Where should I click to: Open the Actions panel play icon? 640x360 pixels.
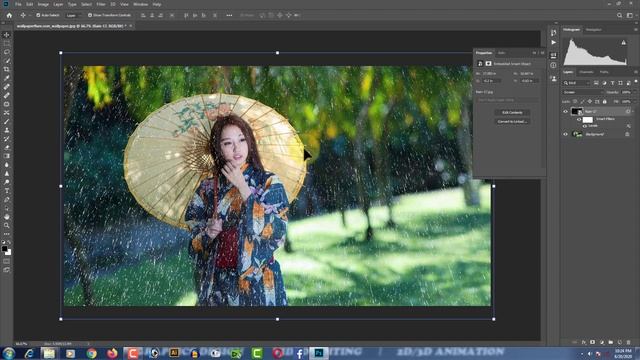553,42
